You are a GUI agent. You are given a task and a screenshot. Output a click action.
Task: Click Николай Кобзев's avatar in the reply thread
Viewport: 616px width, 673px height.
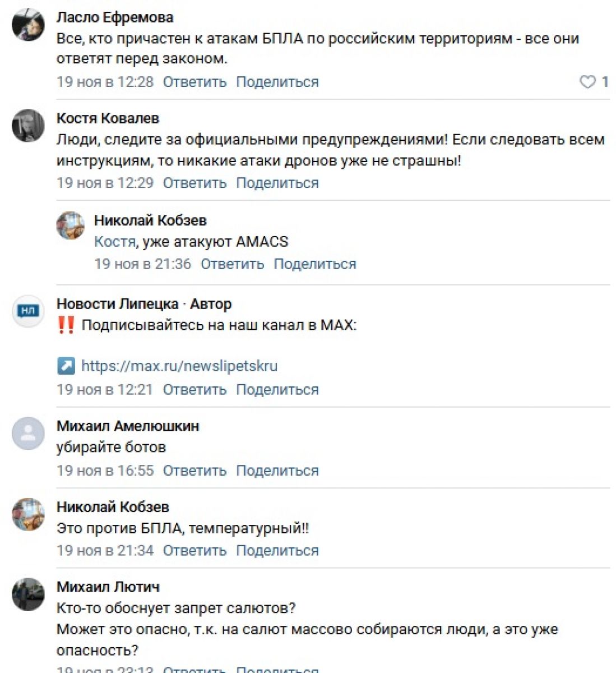(x=71, y=225)
